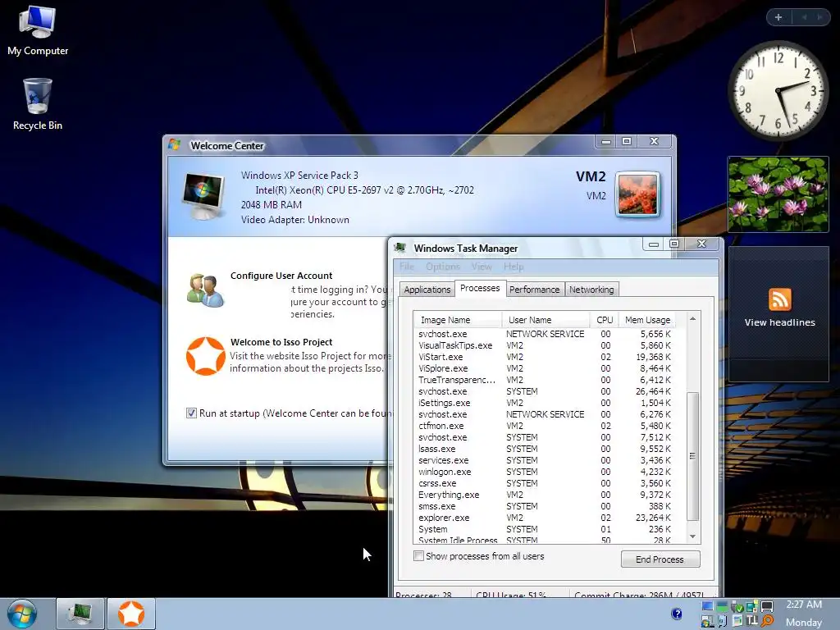This screenshot has width=840, height=630.
Task: Switch to the Networking tab
Action: (591, 290)
